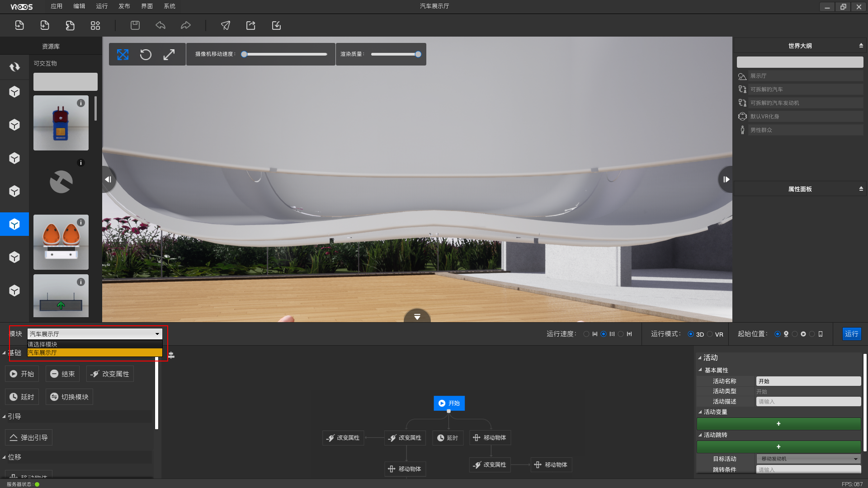Collapse the 活动变量 section
This screenshot has width=868, height=488.
point(700,412)
